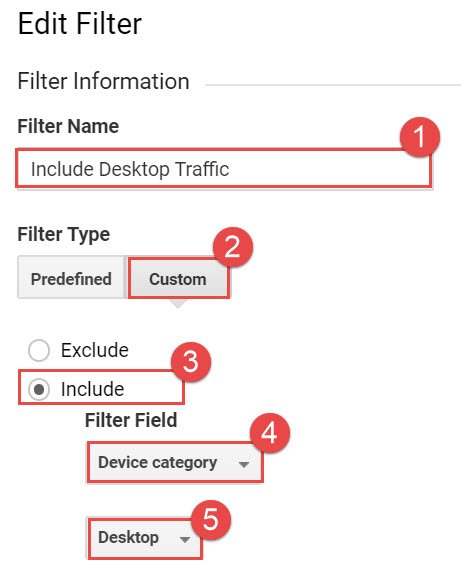Switch to the Predefined filter type

72,278
